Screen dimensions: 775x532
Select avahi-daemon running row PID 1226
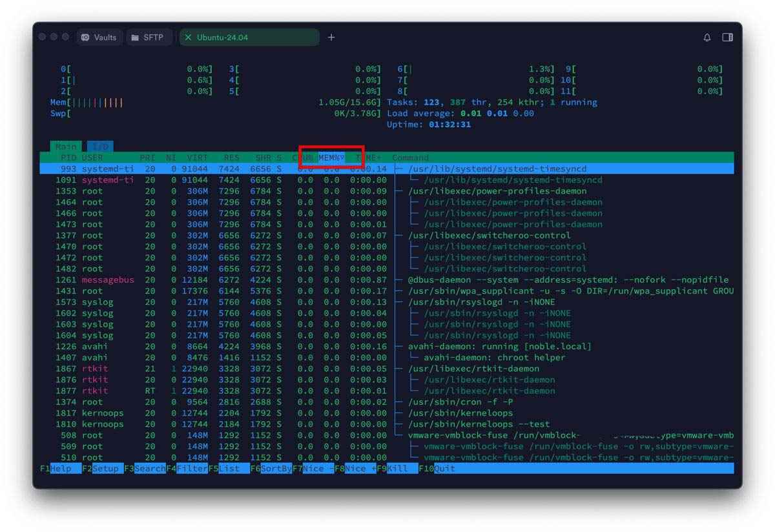[387, 347]
